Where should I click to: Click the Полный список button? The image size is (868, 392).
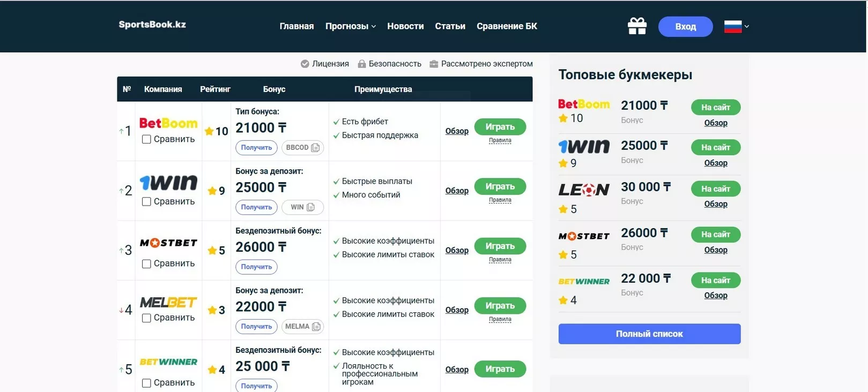coord(649,334)
